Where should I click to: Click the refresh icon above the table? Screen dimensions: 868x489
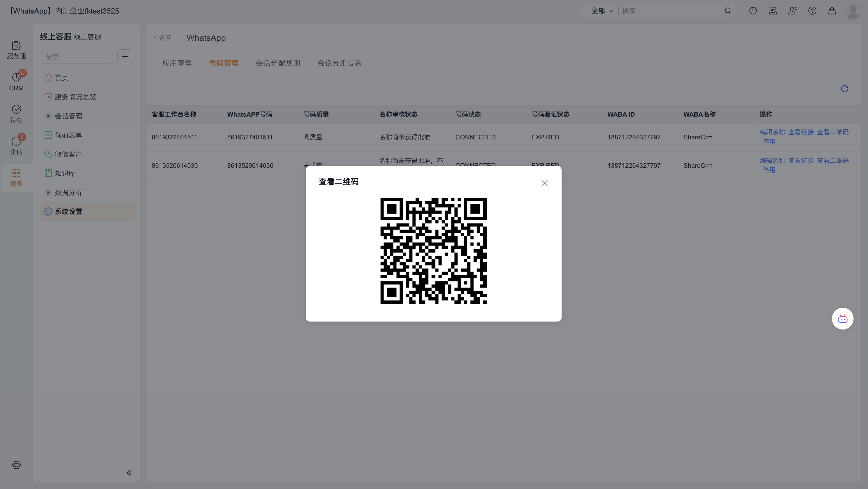tap(844, 89)
